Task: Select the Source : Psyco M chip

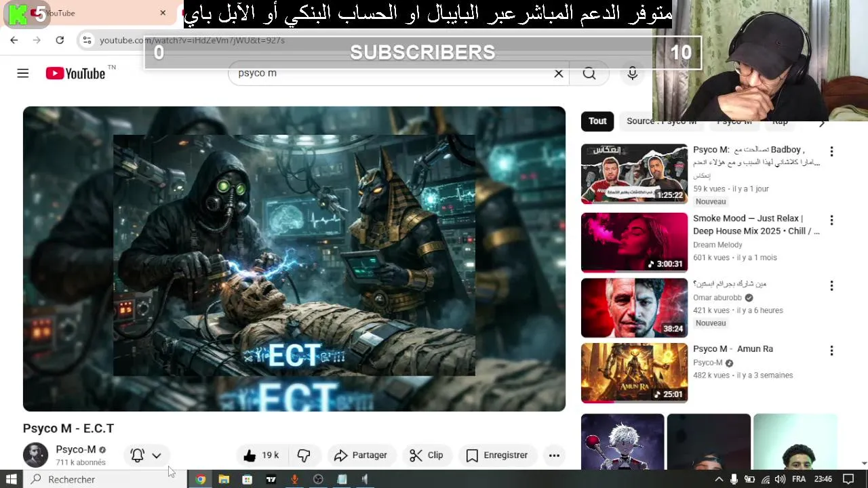Action: point(661,121)
